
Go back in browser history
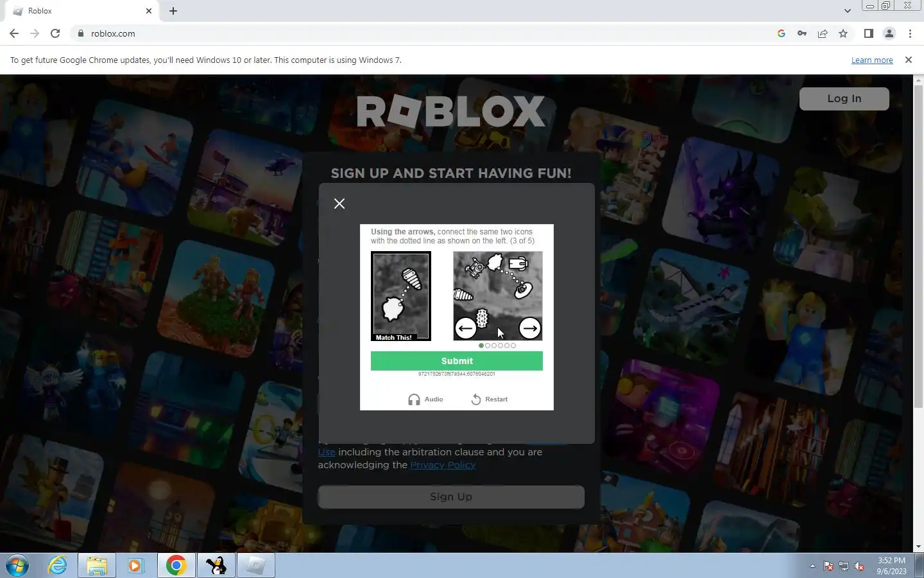point(14,33)
